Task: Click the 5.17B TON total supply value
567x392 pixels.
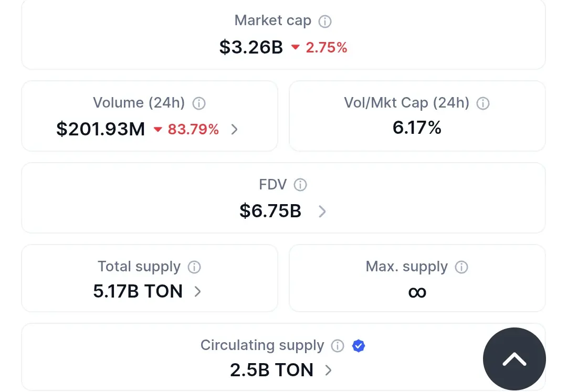Action: (x=138, y=292)
